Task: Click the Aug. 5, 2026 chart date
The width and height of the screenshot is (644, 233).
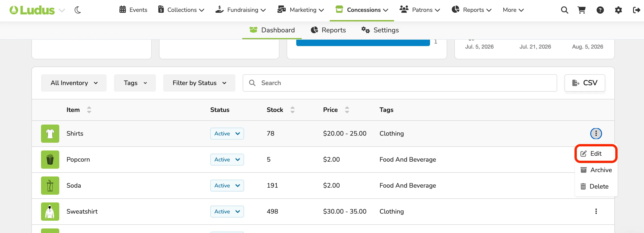Action: tap(587, 47)
